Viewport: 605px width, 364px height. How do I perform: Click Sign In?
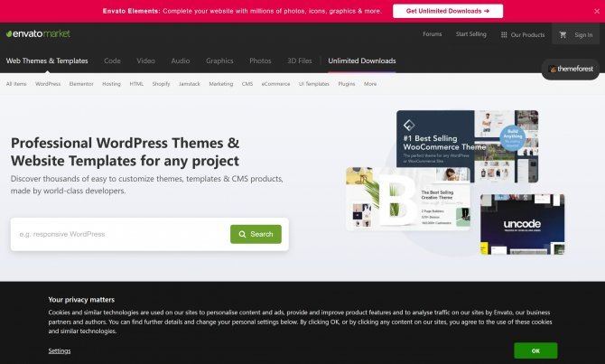(x=583, y=34)
